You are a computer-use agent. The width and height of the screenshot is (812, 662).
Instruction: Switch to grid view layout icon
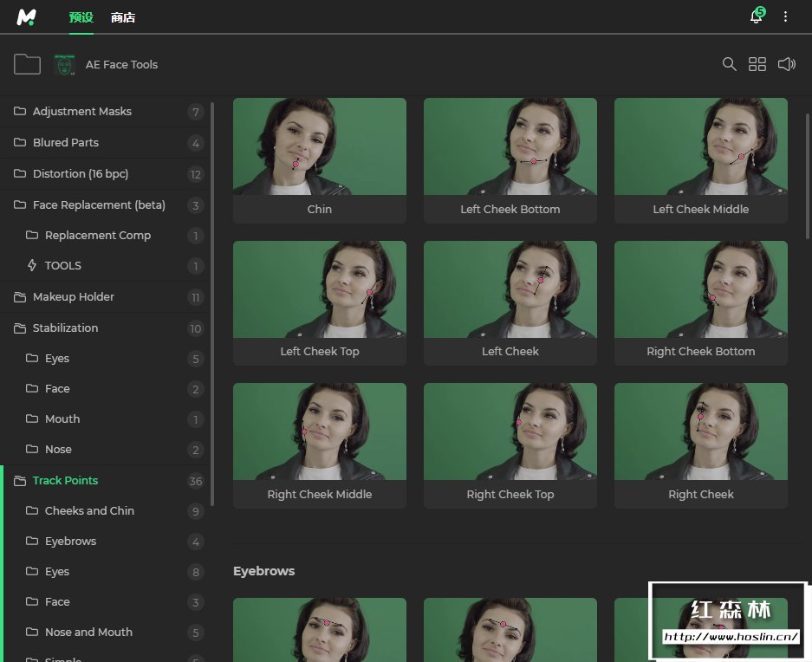[x=757, y=64]
